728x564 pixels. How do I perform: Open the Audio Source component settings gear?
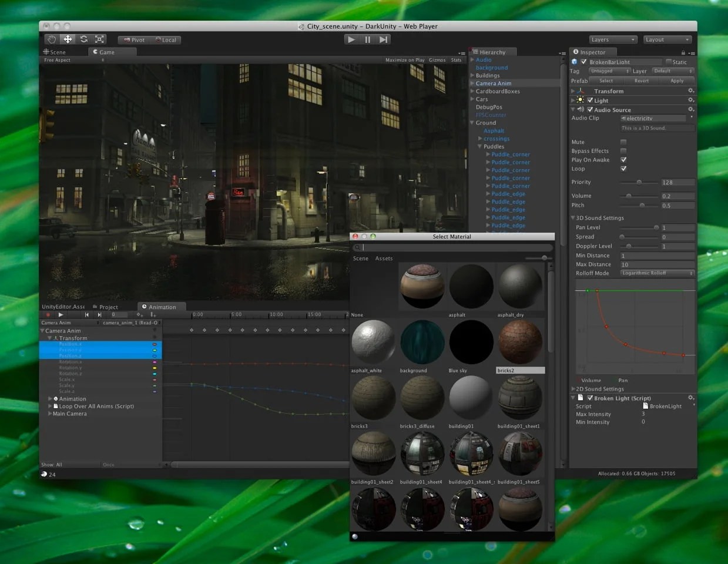coord(691,109)
